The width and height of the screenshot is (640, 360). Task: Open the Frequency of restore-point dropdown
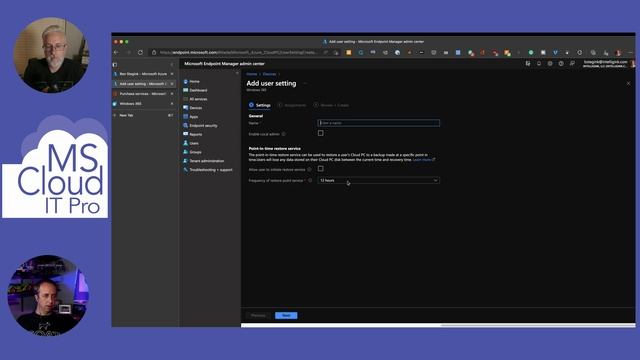[378, 180]
